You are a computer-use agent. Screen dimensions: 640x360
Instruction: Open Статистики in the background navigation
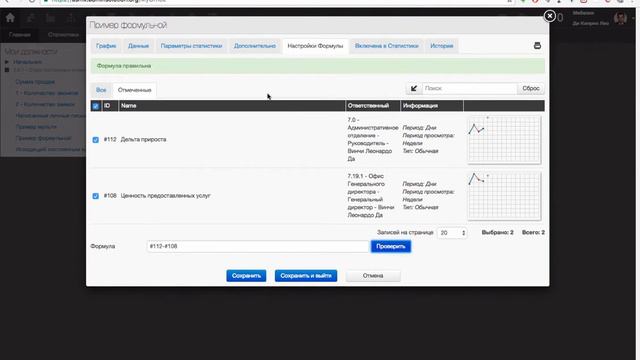pyautogui.click(x=63, y=35)
